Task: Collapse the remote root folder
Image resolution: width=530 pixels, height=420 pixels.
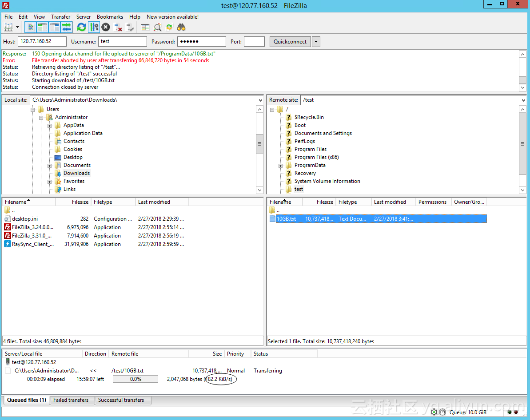Action: [x=272, y=110]
